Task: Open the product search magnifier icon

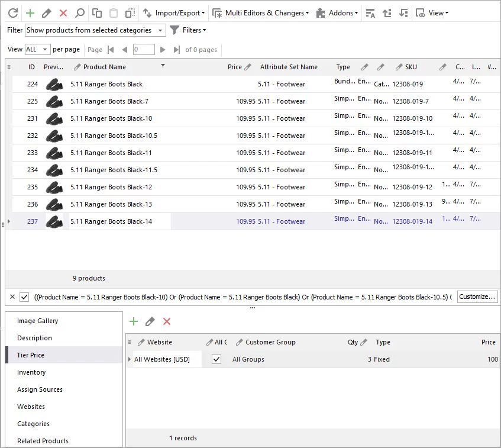Action: click(x=80, y=13)
